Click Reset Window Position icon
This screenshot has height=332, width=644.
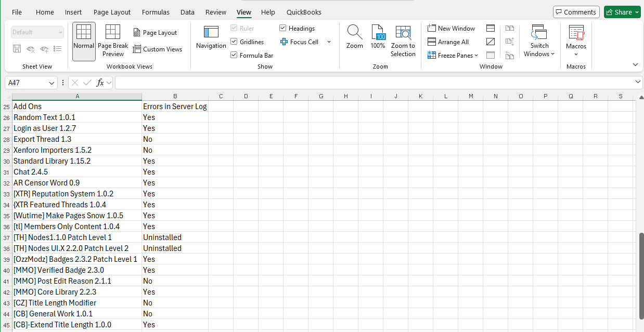click(x=510, y=55)
